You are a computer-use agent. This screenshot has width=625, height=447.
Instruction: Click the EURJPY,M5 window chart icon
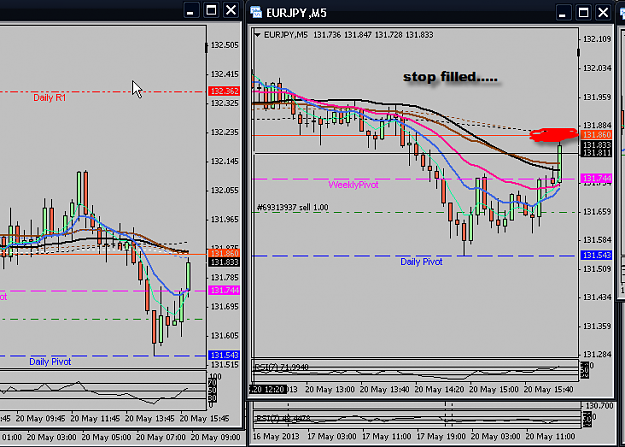point(256,12)
